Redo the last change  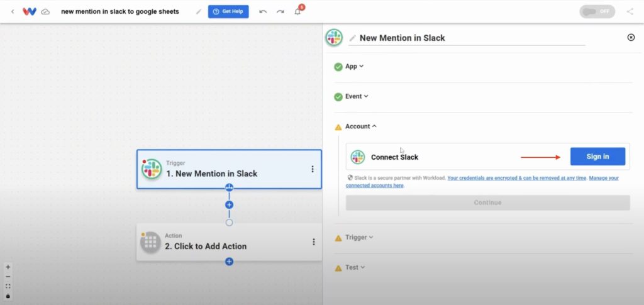pyautogui.click(x=280, y=11)
